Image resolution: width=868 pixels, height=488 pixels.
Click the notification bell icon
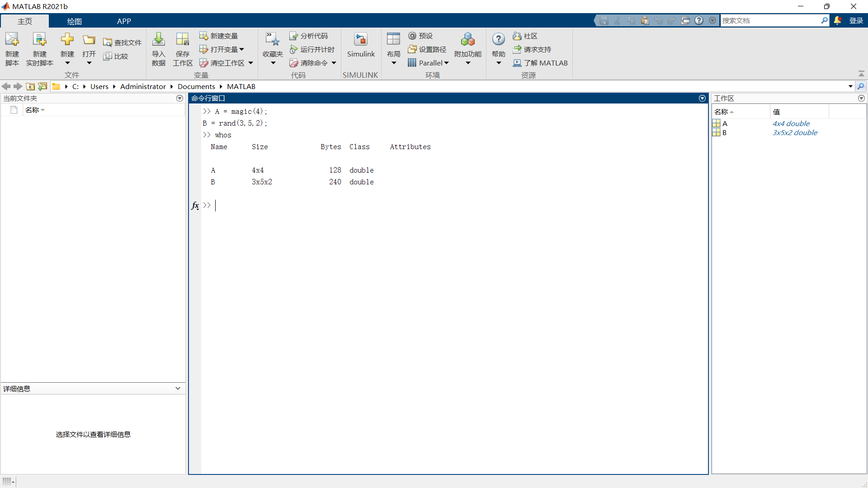(x=837, y=20)
